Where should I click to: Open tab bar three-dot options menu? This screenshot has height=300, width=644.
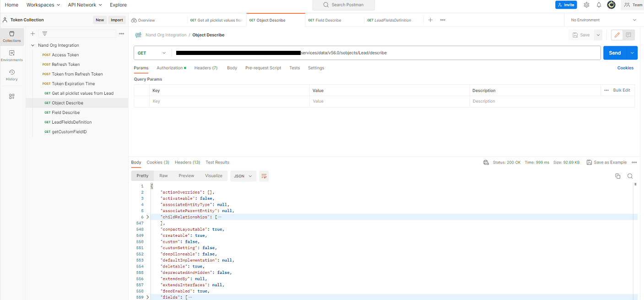pyautogui.click(x=443, y=20)
